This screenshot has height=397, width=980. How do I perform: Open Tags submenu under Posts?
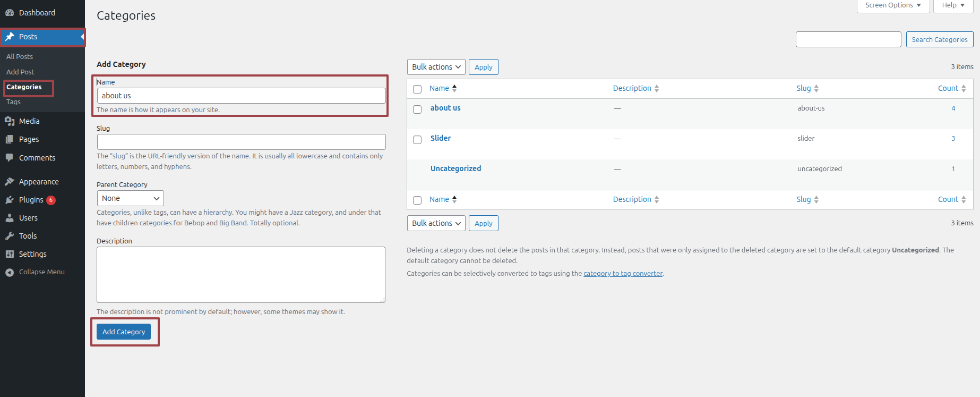pyautogui.click(x=13, y=102)
